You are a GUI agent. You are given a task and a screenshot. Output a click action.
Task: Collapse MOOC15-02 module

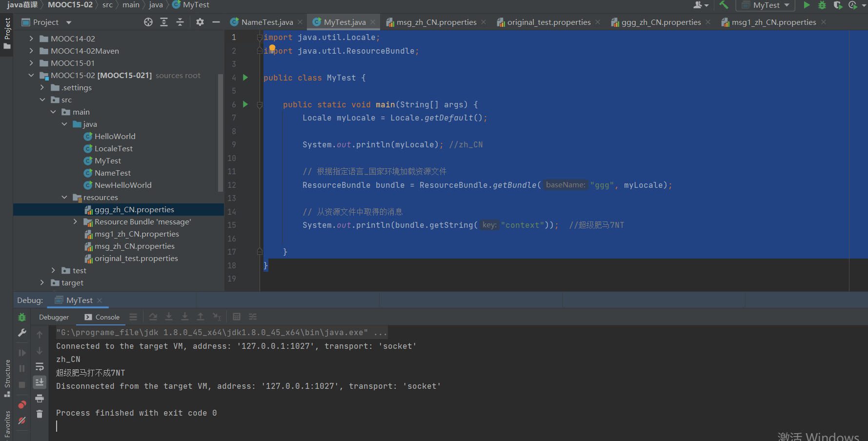click(x=31, y=75)
